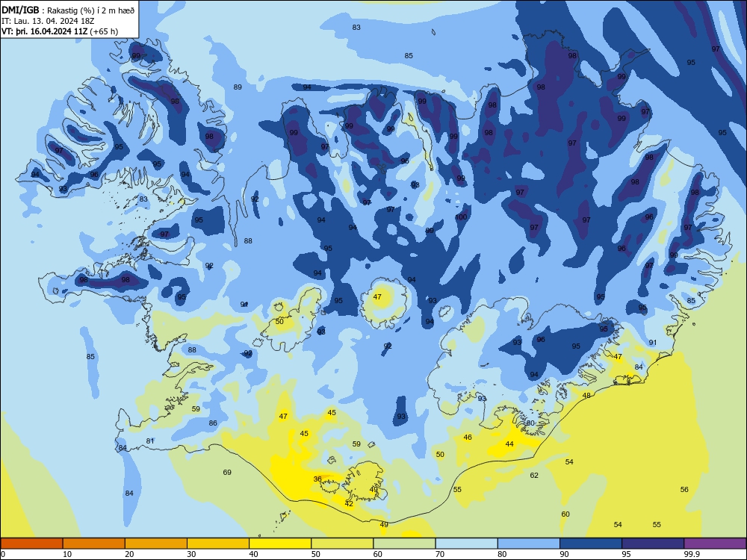Click the '36' humidity value on the map
Screen dimensions: 747x560
pyautogui.click(x=317, y=479)
